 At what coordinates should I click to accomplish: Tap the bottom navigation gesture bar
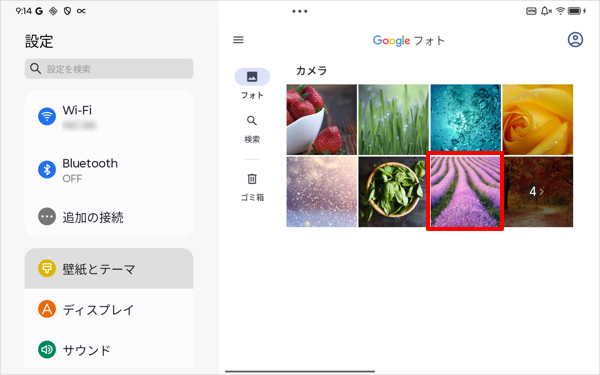pyautogui.click(x=300, y=371)
